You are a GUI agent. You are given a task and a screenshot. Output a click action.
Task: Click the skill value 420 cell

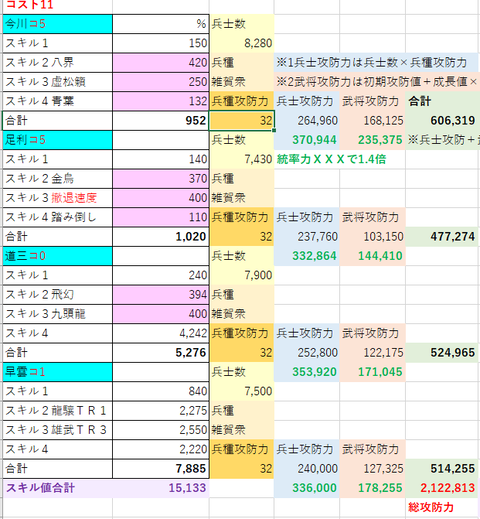coord(161,63)
